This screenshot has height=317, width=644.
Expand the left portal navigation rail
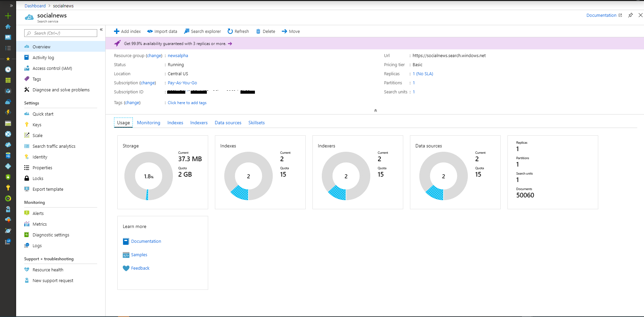[x=11, y=6]
